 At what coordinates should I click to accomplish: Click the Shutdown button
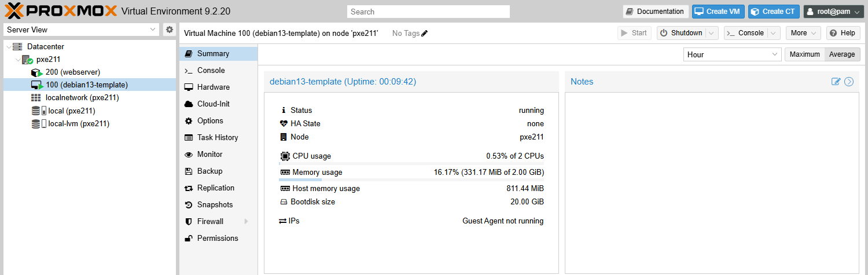pyautogui.click(x=682, y=33)
